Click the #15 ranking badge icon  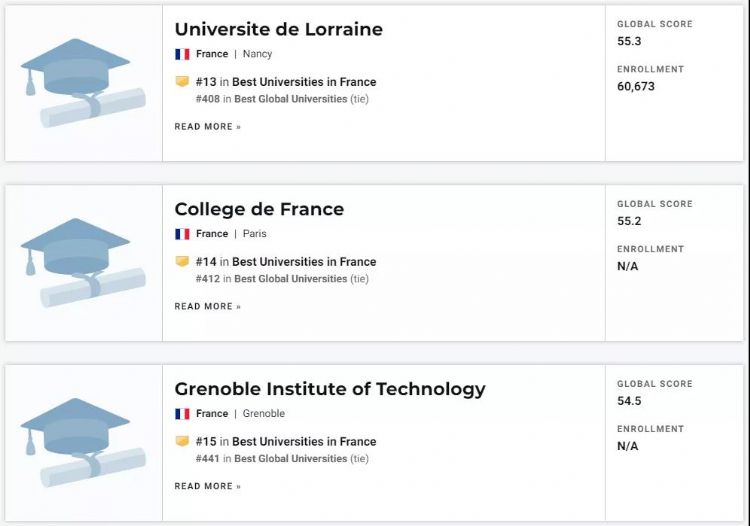pos(182,441)
